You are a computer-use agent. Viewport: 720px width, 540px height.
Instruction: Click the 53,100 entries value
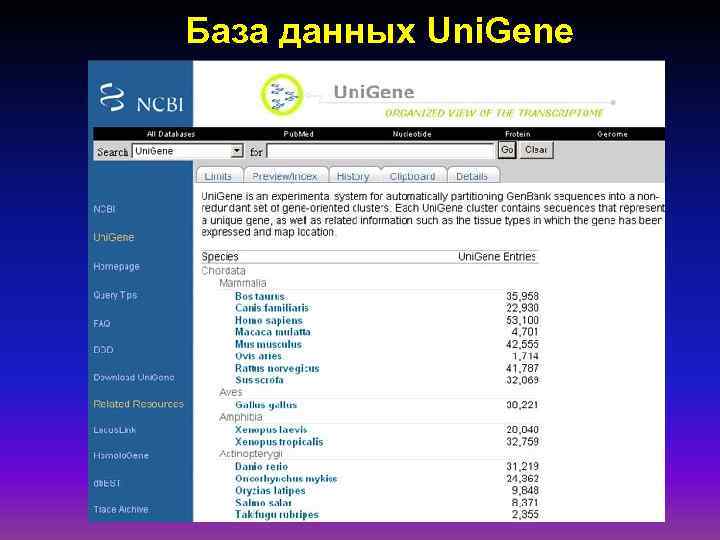pos(523,320)
